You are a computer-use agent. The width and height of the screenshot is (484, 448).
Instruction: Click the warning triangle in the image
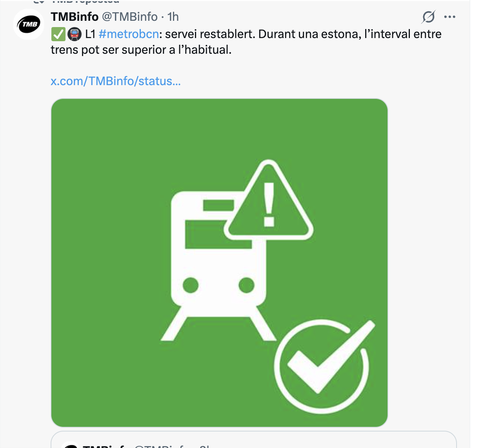point(269,202)
